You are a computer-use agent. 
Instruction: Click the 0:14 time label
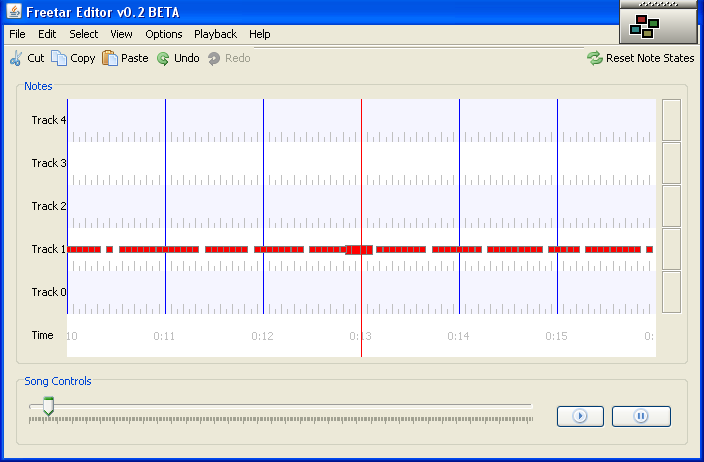[458, 336]
